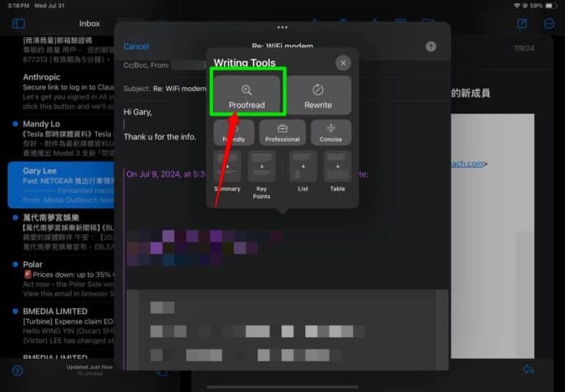Image resolution: width=565 pixels, height=392 pixels.
Task: Tap Cancel on the draft reply
Action: point(136,46)
